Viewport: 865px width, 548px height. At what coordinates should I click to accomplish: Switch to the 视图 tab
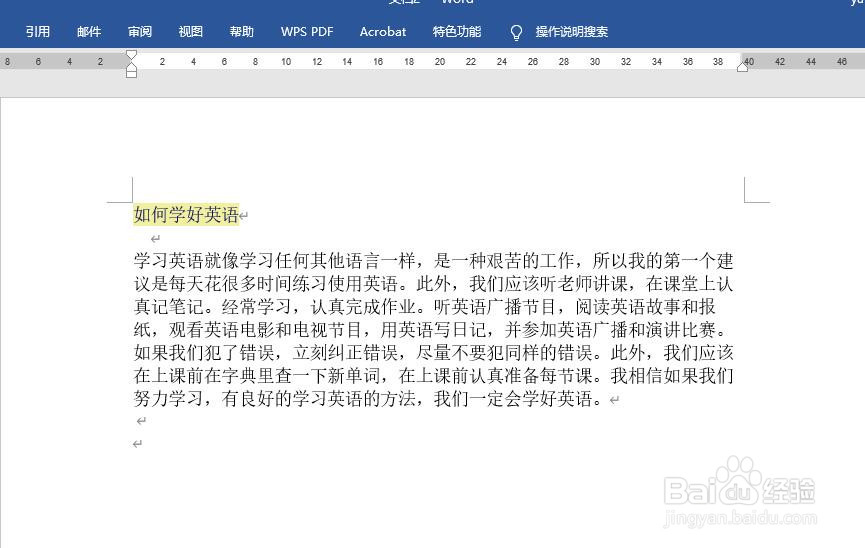coord(190,31)
